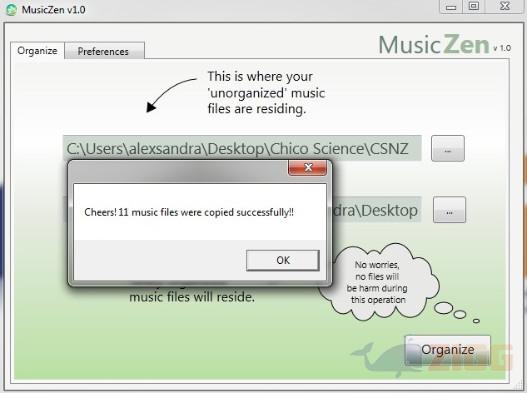527x393 pixels.
Task: Click OK in the success dialog
Action: pos(283,260)
